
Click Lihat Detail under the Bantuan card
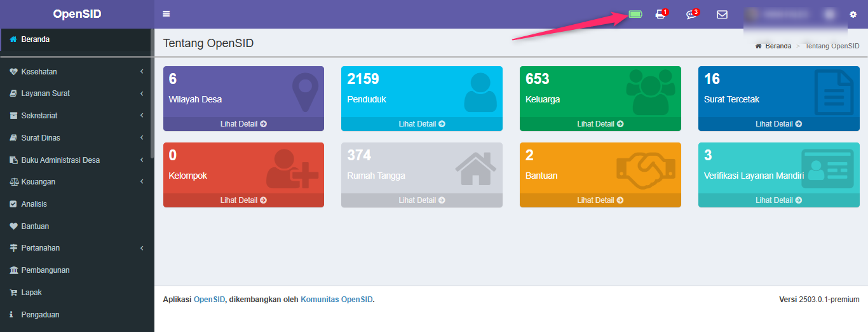pyautogui.click(x=600, y=200)
